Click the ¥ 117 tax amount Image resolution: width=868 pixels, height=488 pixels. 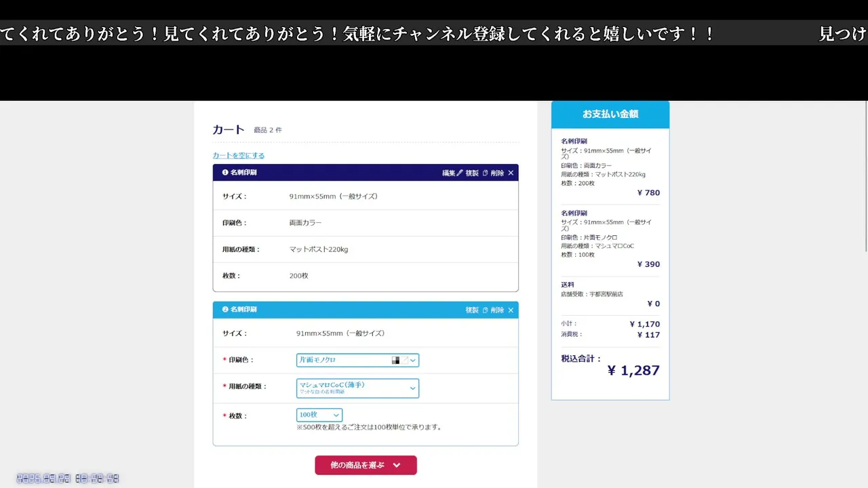pos(648,335)
